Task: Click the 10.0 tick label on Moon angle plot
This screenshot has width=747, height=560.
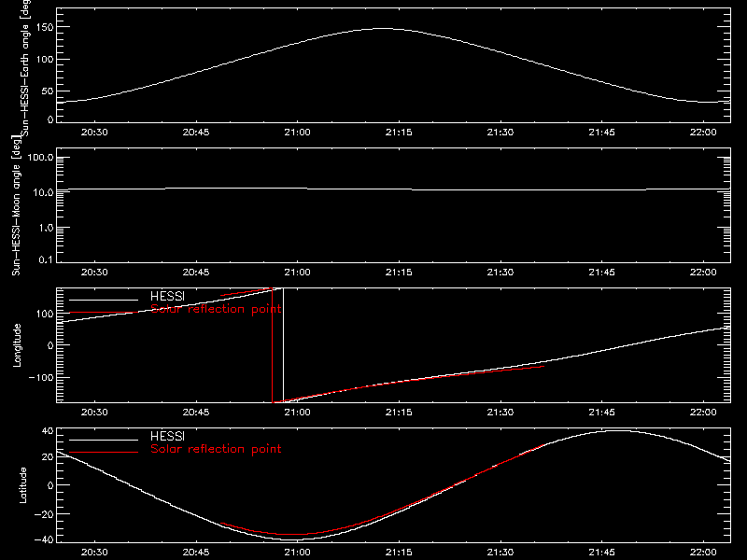Action: 43,192
